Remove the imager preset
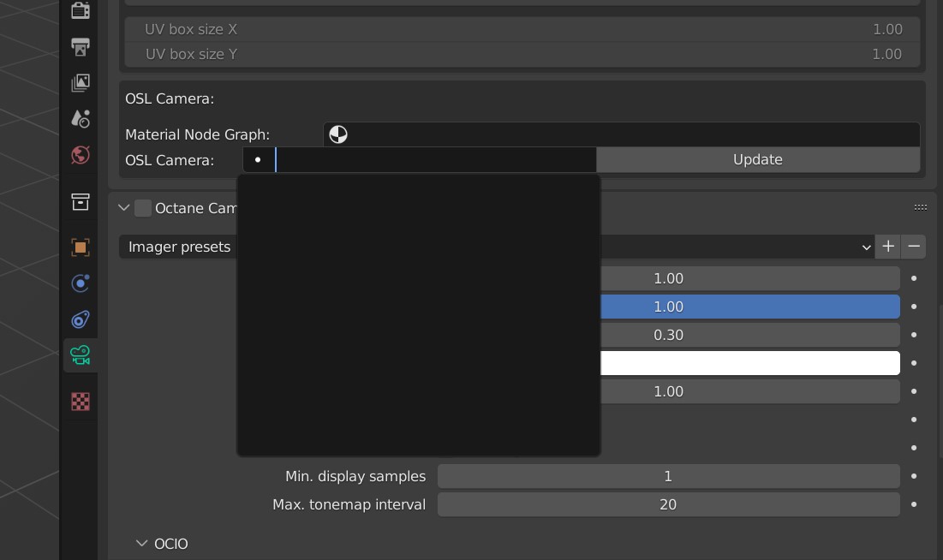 pyautogui.click(x=914, y=247)
